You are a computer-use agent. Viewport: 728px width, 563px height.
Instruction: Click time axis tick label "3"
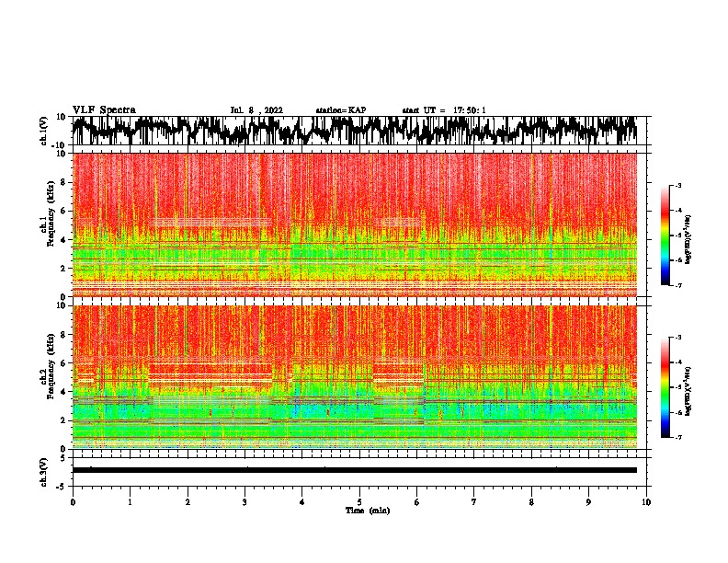tap(245, 502)
